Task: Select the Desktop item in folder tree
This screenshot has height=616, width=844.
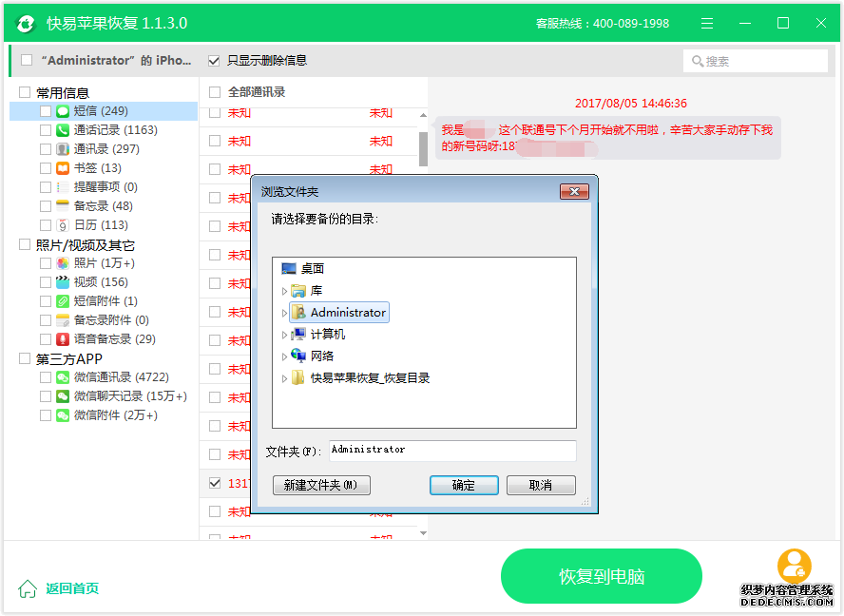Action: pyautogui.click(x=312, y=269)
